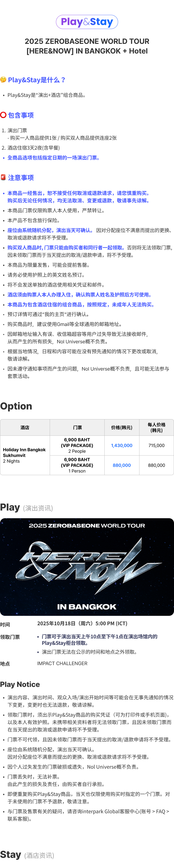Image resolution: width=174 pixels, height=868 pixels.
Task: Click the 每人价格(韩元) column header
Action: point(156,428)
